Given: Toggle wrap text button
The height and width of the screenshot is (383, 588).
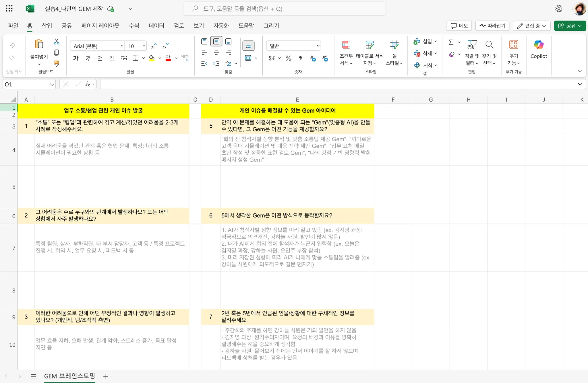Looking at the screenshot, I should (x=248, y=46).
